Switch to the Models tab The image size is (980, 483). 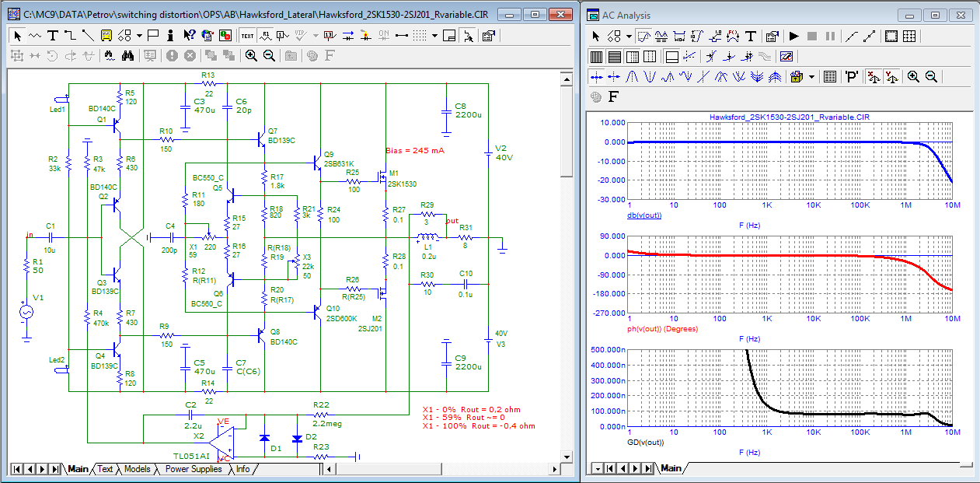coord(137,469)
